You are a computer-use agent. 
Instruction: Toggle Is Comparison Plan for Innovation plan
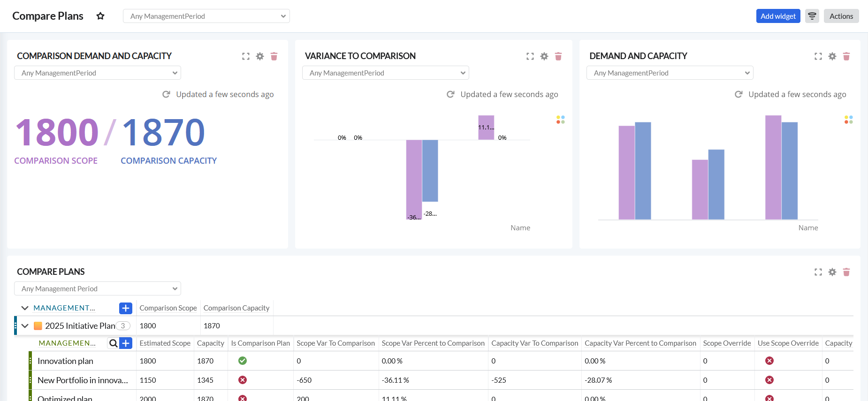243,361
